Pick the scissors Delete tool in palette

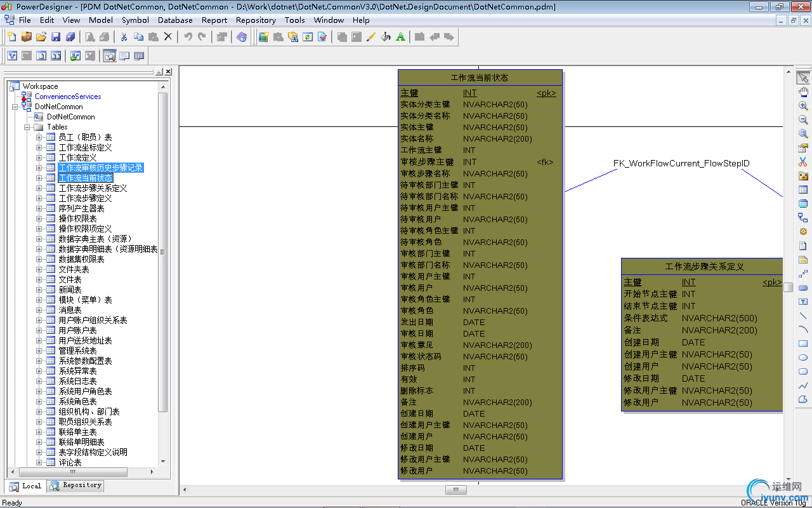pos(803,161)
